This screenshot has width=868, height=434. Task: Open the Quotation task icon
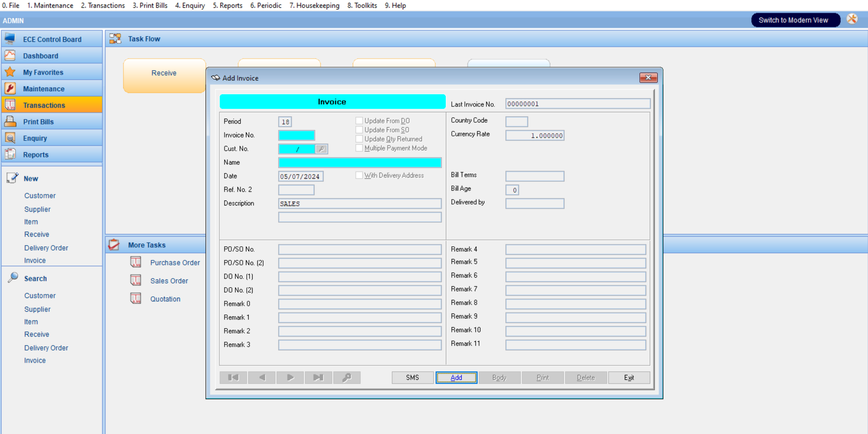click(136, 299)
